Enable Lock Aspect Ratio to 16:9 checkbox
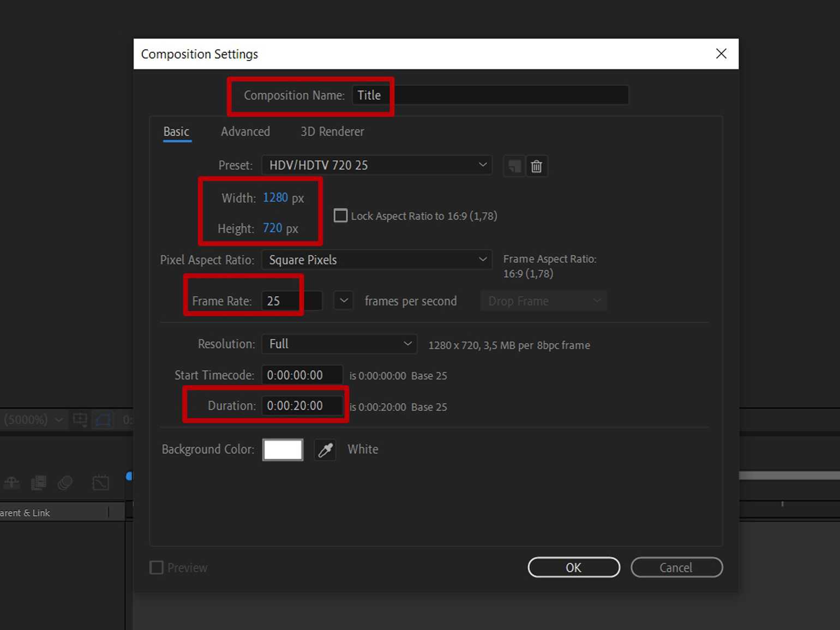This screenshot has width=840, height=630. click(x=340, y=215)
